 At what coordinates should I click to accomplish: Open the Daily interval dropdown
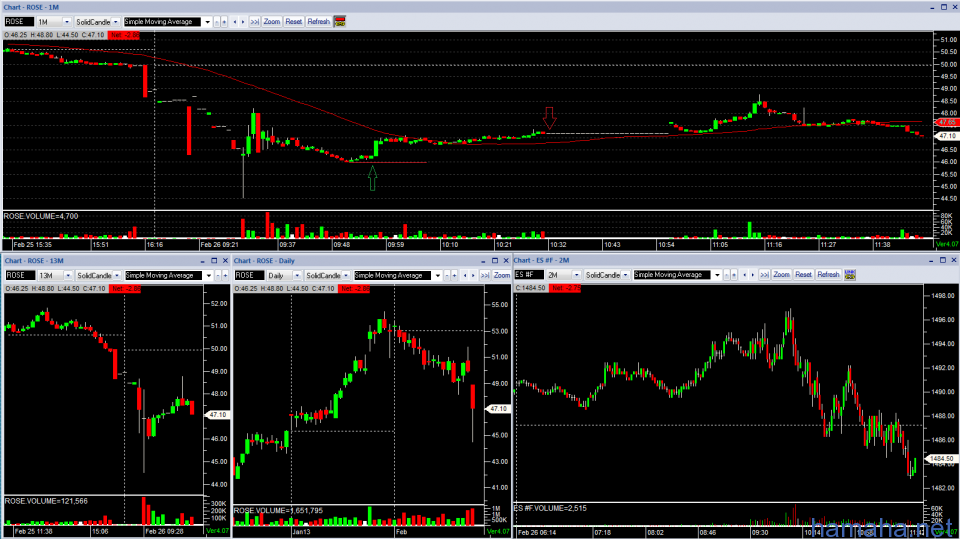pyautogui.click(x=297, y=276)
